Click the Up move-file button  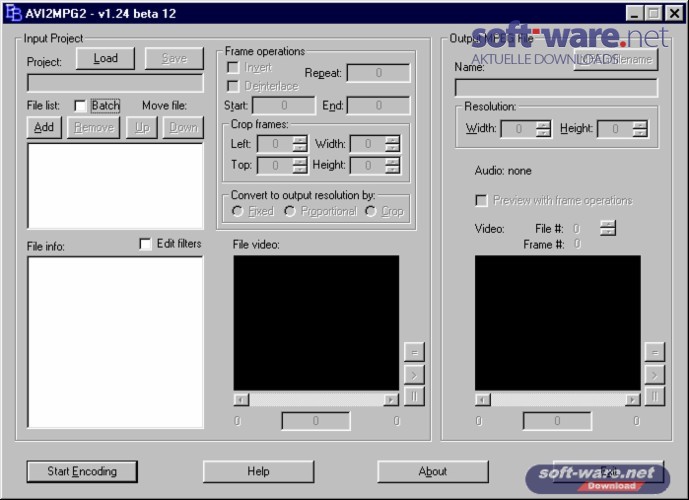[142, 127]
